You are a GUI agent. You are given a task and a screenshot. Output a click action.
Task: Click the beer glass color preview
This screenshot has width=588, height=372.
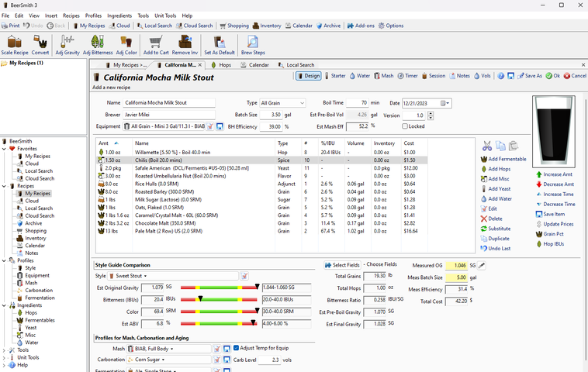pyautogui.click(x=554, y=131)
